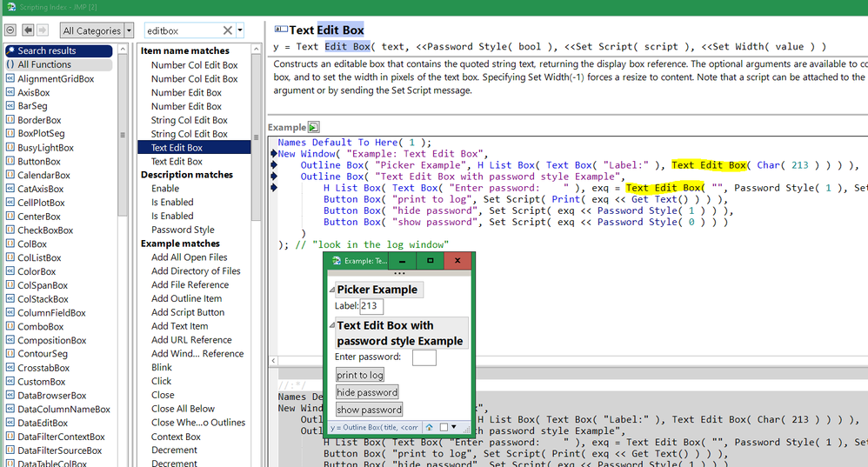Select the highlighted Text Edit Box item
Screen dimensions: 868x467
coord(177,148)
